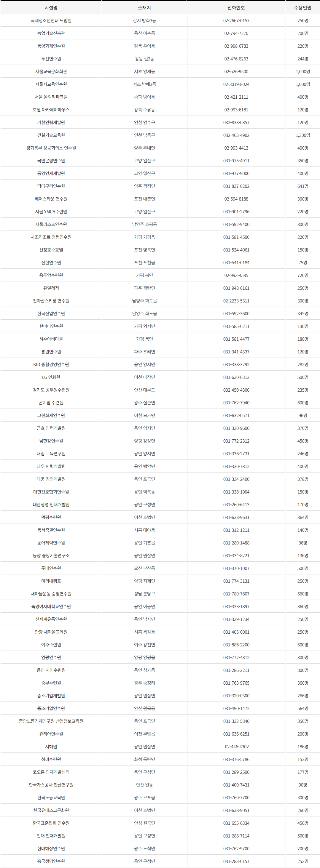Select the 유일레저 facility name
Screen dimensions: 320x868
tap(51, 288)
